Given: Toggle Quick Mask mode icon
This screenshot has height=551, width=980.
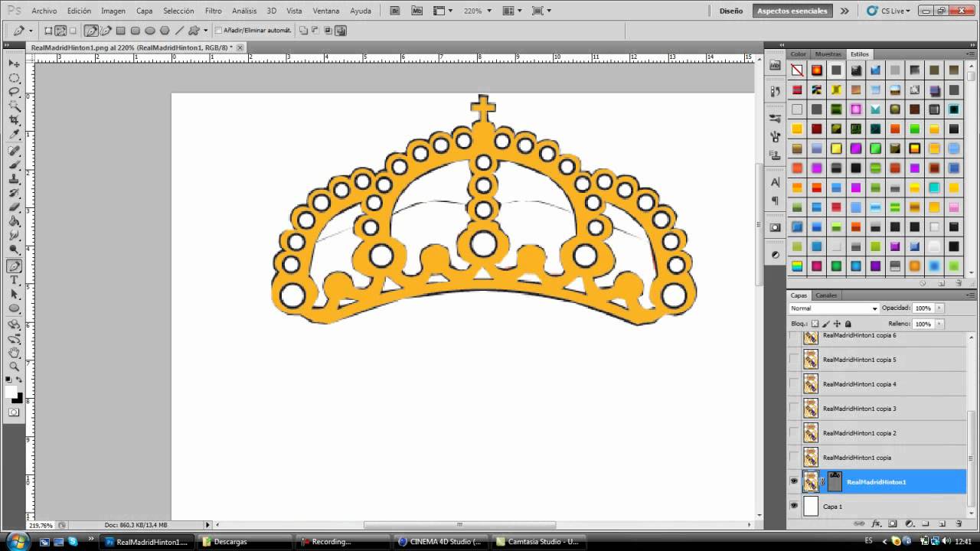Looking at the screenshot, I should pos(14,412).
